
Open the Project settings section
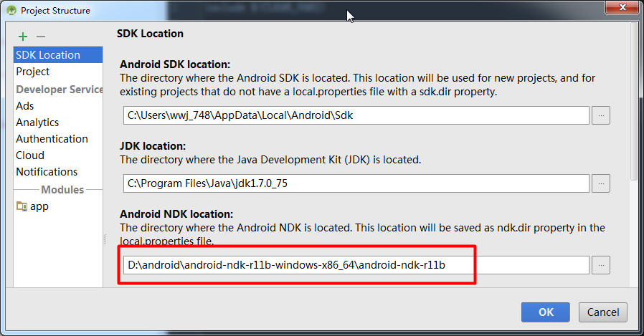(33, 72)
